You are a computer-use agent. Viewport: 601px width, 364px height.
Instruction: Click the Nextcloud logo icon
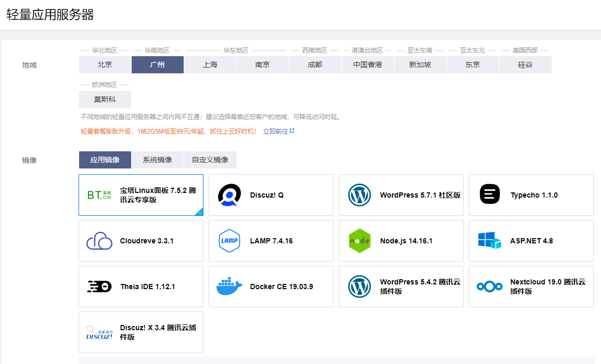click(x=490, y=286)
